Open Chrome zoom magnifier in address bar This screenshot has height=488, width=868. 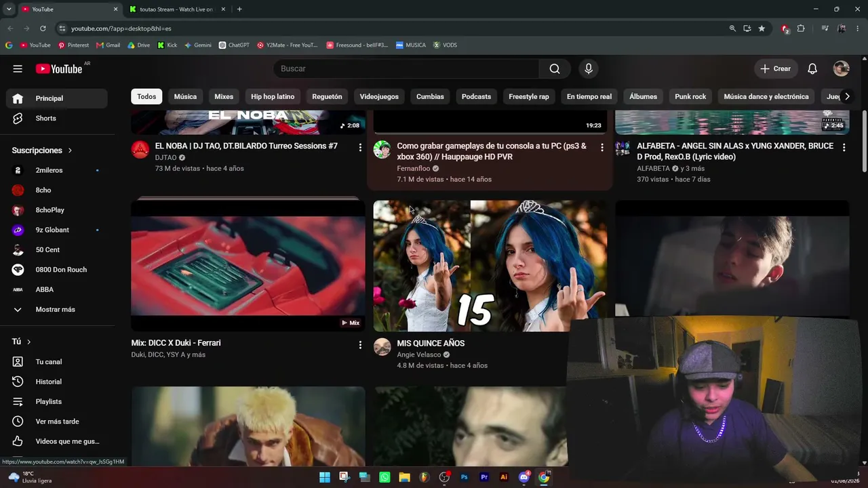point(732,28)
